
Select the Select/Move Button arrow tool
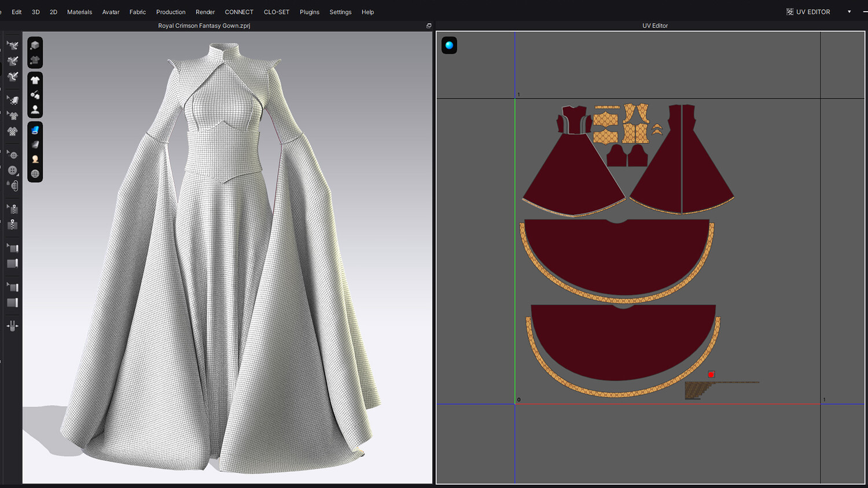(13, 155)
